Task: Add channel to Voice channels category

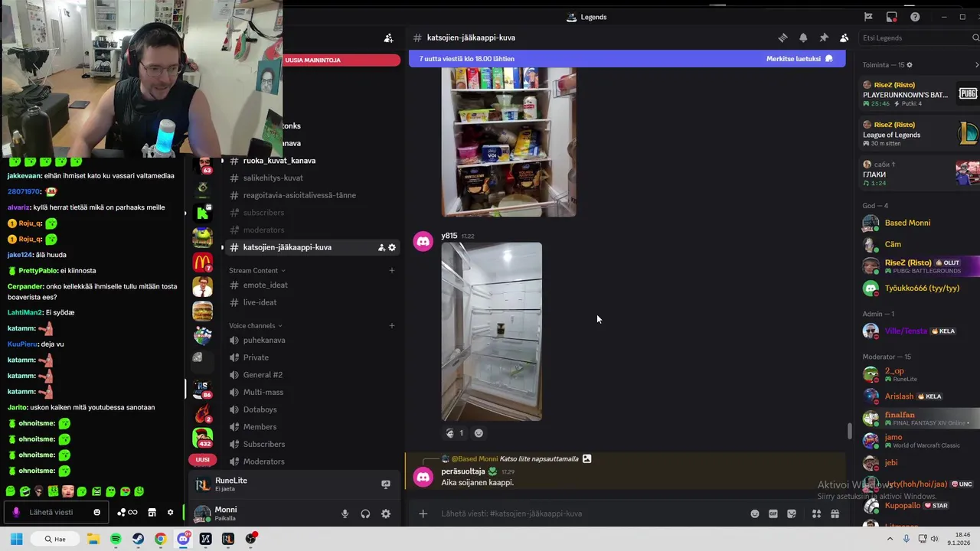Action: (391, 326)
